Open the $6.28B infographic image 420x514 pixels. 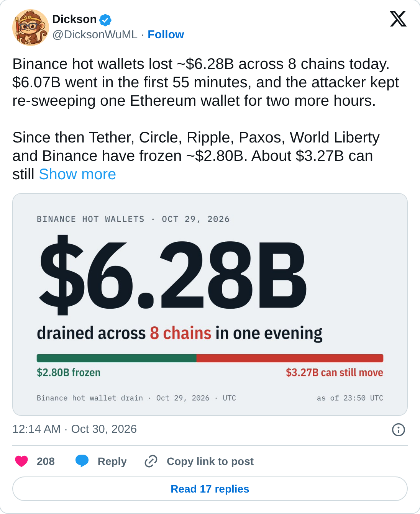pyautogui.click(x=210, y=304)
